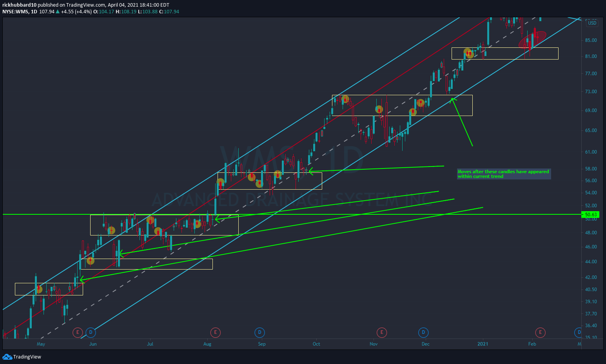Click the 39.10 price axis label
This screenshot has height=364, width=606.
coord(591,302)
